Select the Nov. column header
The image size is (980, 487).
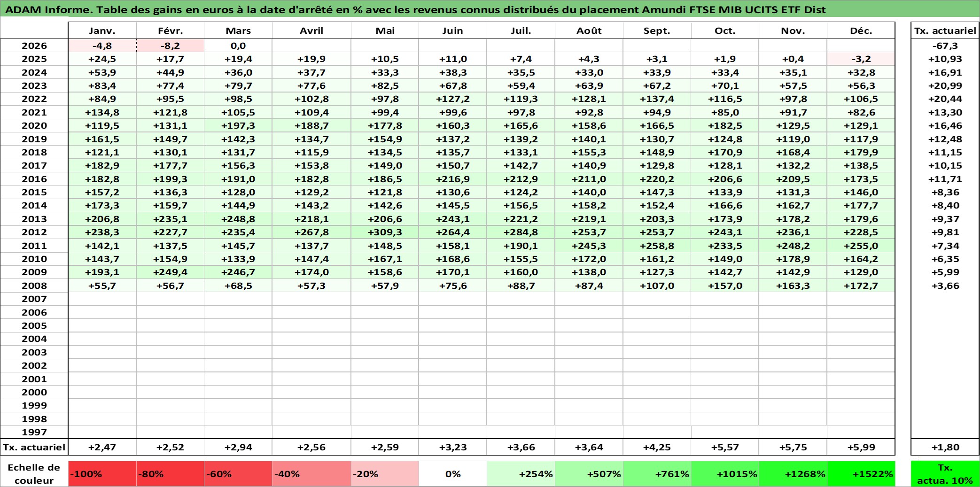pos(793,31)
